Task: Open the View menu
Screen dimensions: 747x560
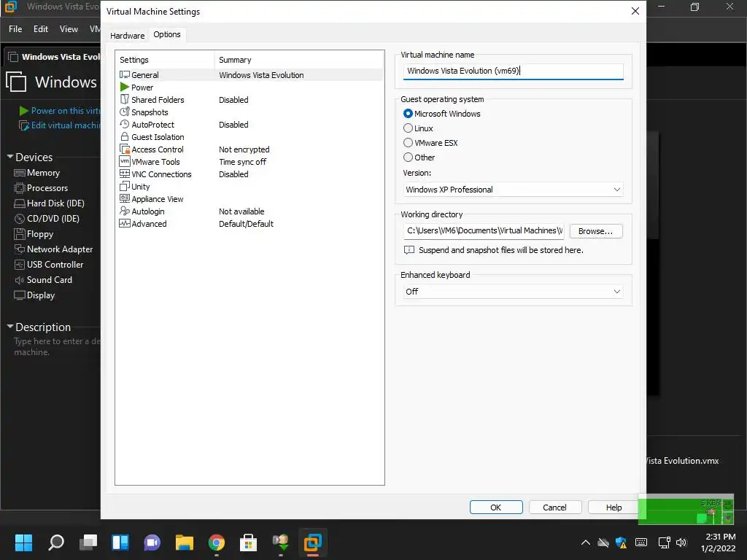Action: (x=69, y=29)
